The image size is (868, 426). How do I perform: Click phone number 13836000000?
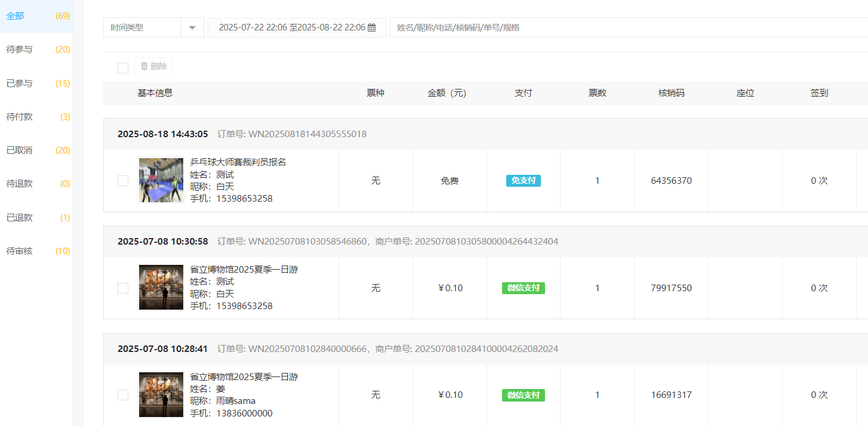(245, 413)
